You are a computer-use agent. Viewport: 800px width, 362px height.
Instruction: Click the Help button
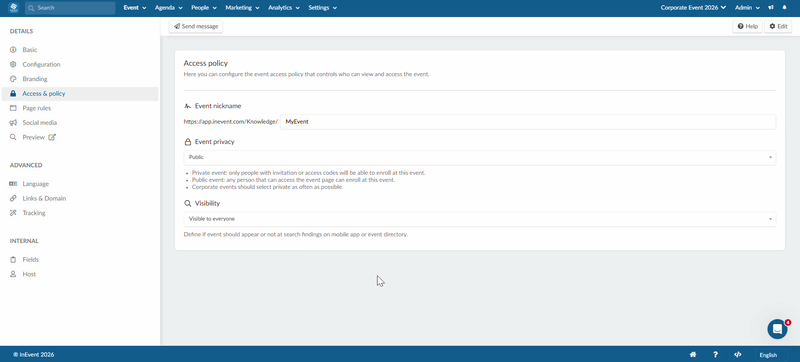coord(747,27)
